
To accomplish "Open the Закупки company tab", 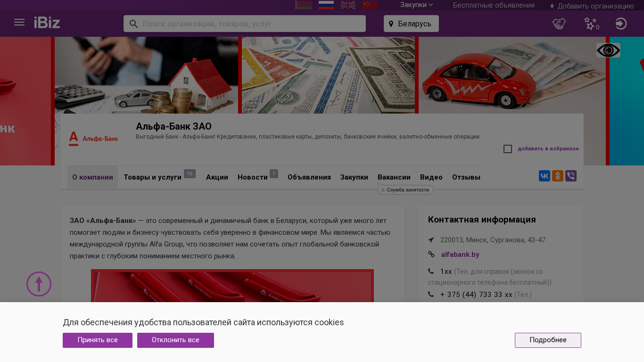I will pyautogui.click(x=354, y=177).
